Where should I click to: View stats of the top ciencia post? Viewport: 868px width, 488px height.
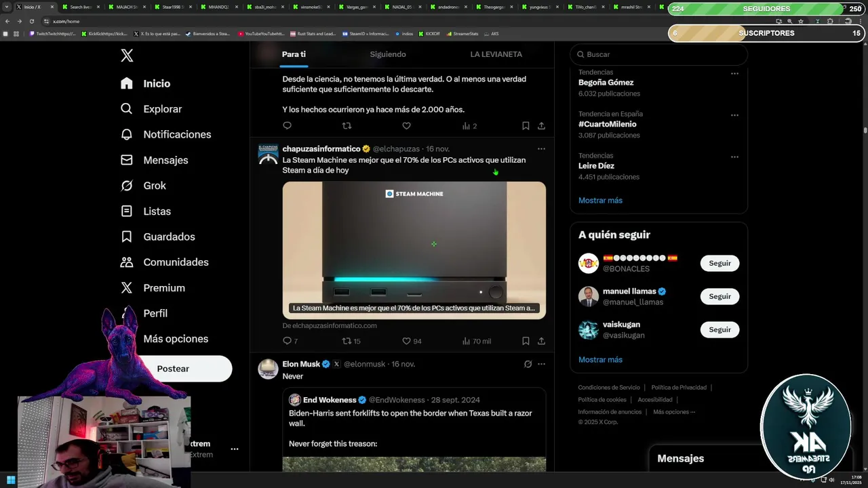(x=469, y=125)
